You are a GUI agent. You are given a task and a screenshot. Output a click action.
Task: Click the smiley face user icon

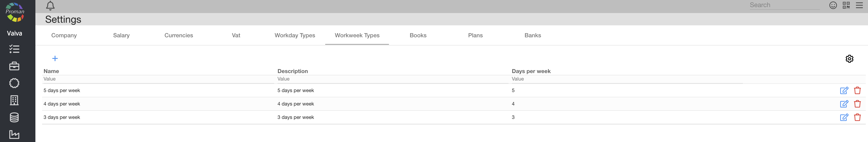coord(833,5)
